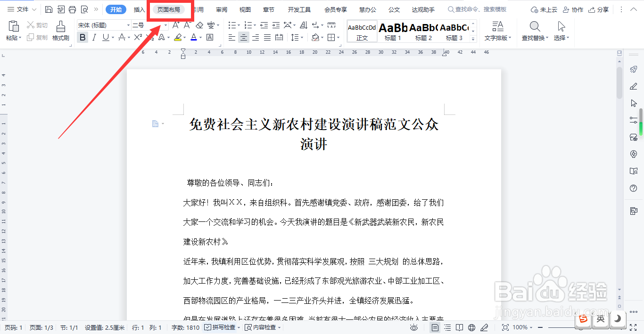Click the pinyin guide (wén) icon
Image resolution: width=644 pixels, height=334 pixels.
(211, 26)
